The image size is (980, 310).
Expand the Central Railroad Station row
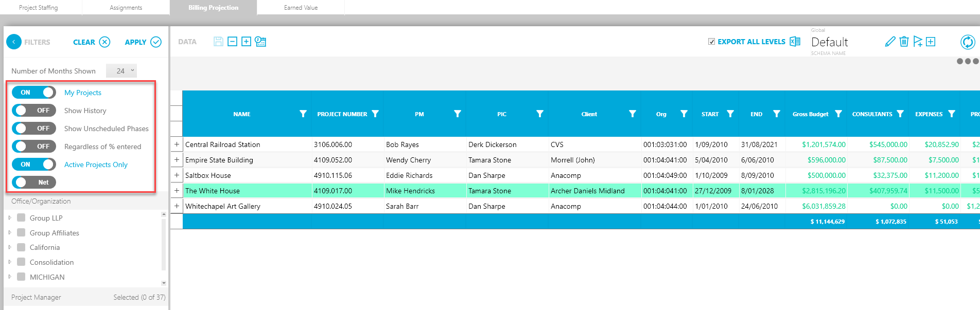177,144
